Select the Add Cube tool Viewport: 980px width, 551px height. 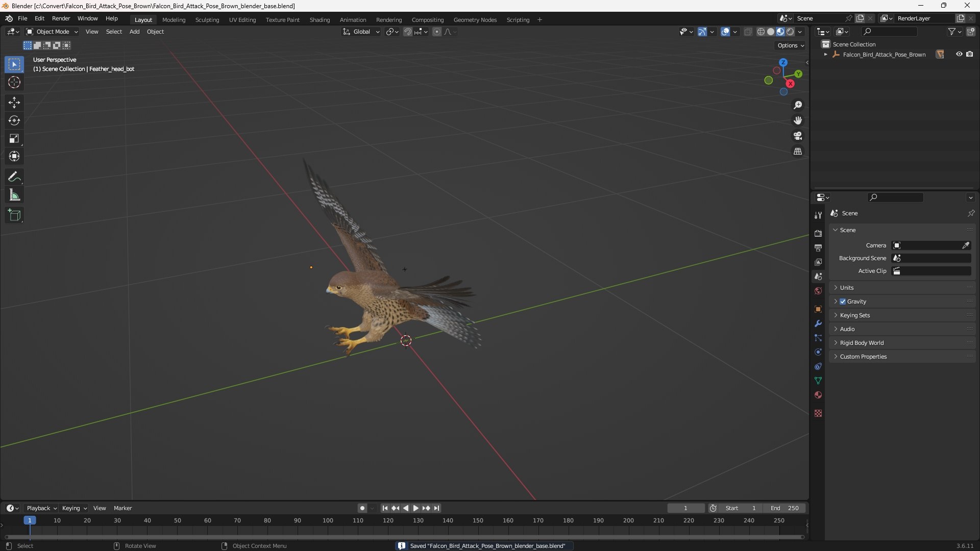(x=14, y=215)
